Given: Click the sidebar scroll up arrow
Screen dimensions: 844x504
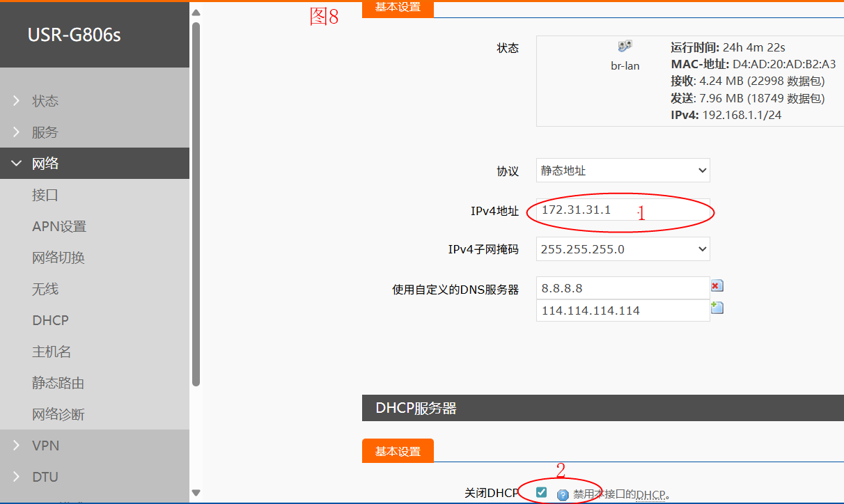Looking at the screenshot, I should point(196,13).
